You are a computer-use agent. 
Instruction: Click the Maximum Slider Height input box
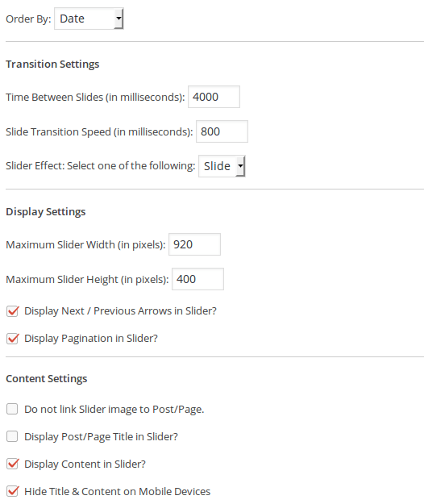[x=197, y=279]
